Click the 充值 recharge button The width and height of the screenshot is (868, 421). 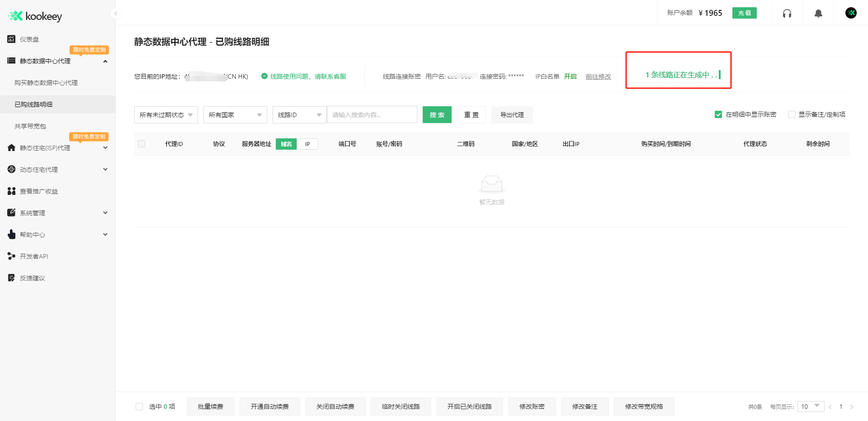744,13
